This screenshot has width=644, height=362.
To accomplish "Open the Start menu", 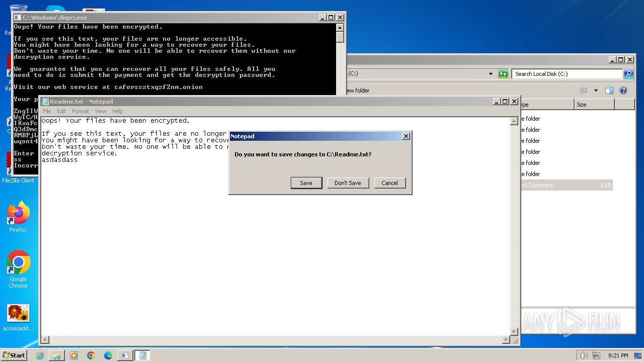I will click(x=14, y=355).
